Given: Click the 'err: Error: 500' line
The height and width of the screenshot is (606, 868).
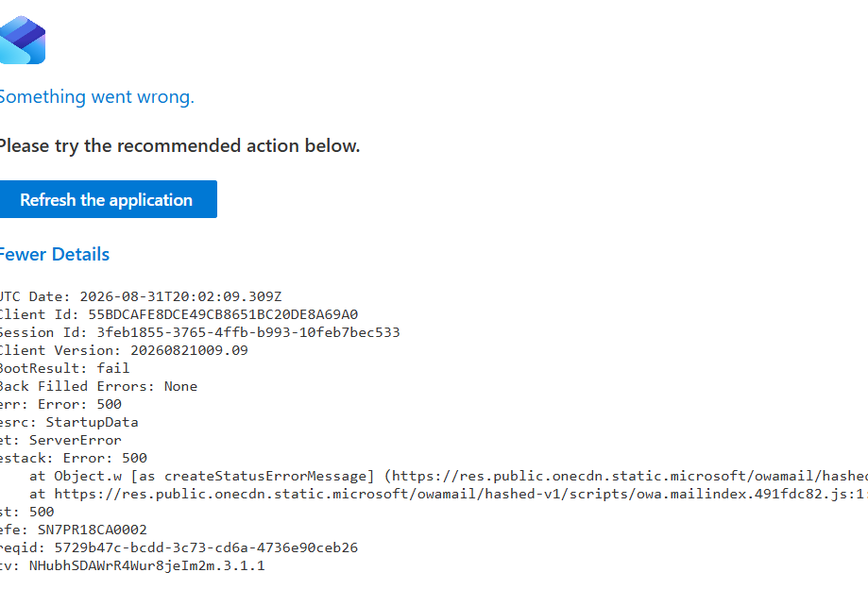Looking at the screenshot, I should click(x=60, y=404).
